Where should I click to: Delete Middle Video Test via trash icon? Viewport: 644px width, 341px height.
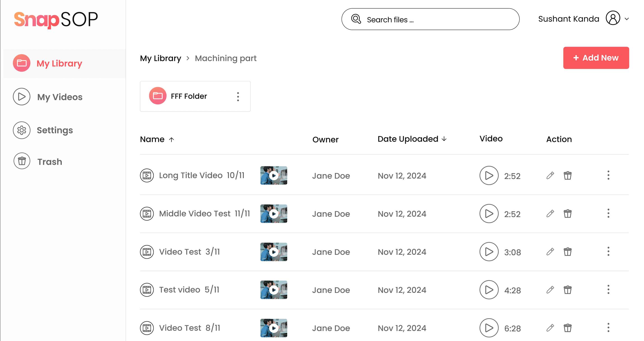567,214
